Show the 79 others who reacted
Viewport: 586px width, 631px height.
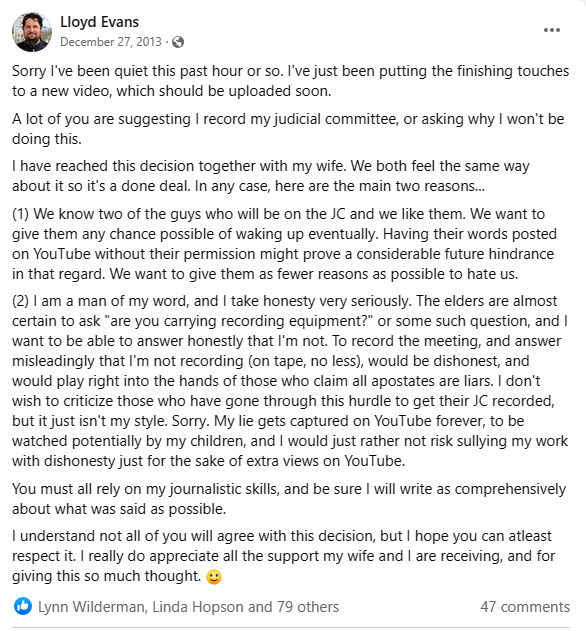point(308,607)
